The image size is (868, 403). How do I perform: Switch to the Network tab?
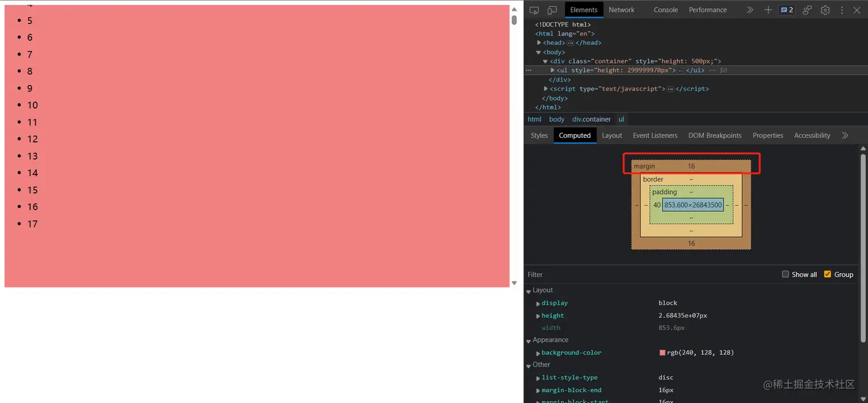tap(622, 10)
